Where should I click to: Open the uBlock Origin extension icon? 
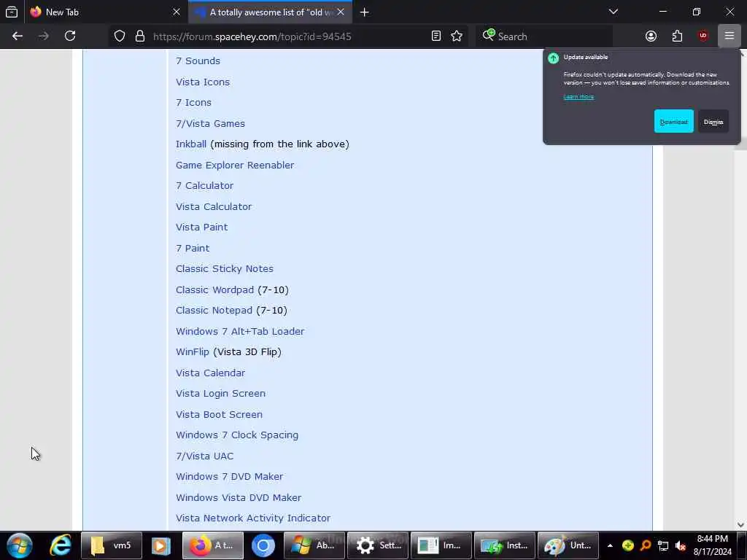(703, 36)
